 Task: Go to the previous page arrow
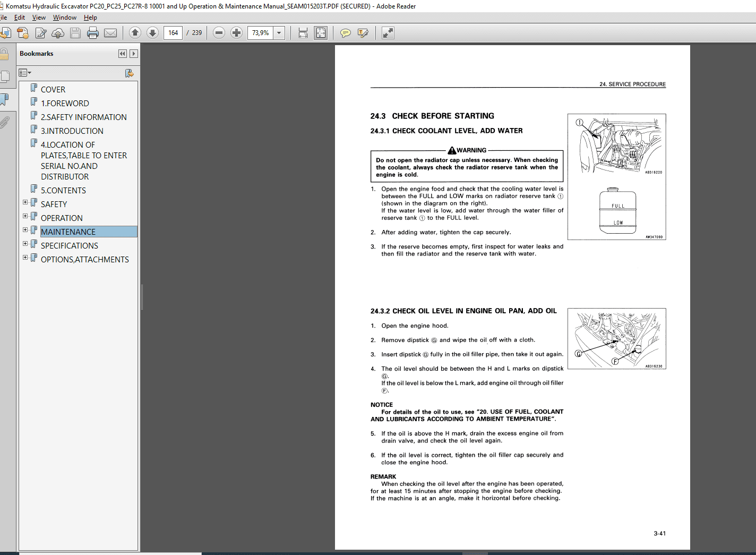[135, 33]
